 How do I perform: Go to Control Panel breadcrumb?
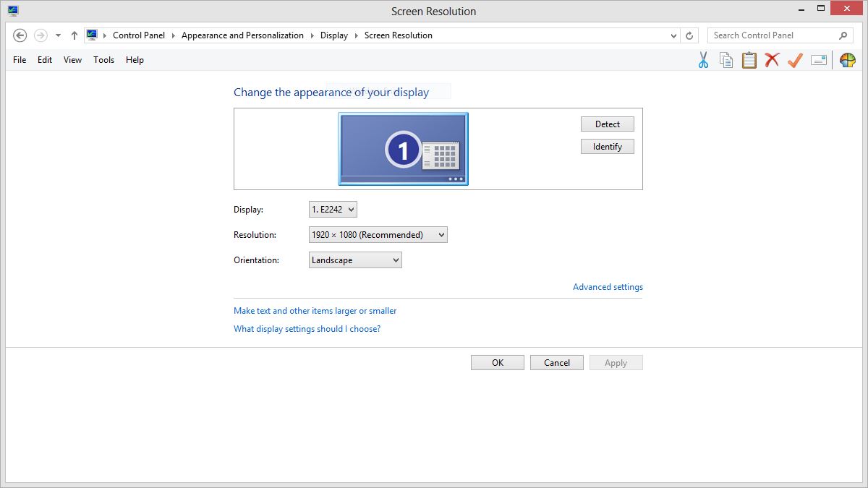click(139, 35)
